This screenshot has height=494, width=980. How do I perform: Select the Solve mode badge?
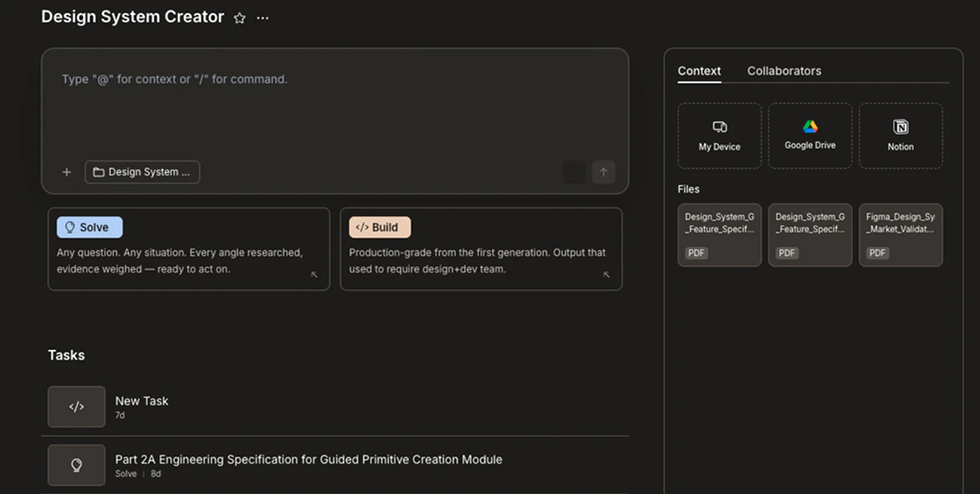90,227
